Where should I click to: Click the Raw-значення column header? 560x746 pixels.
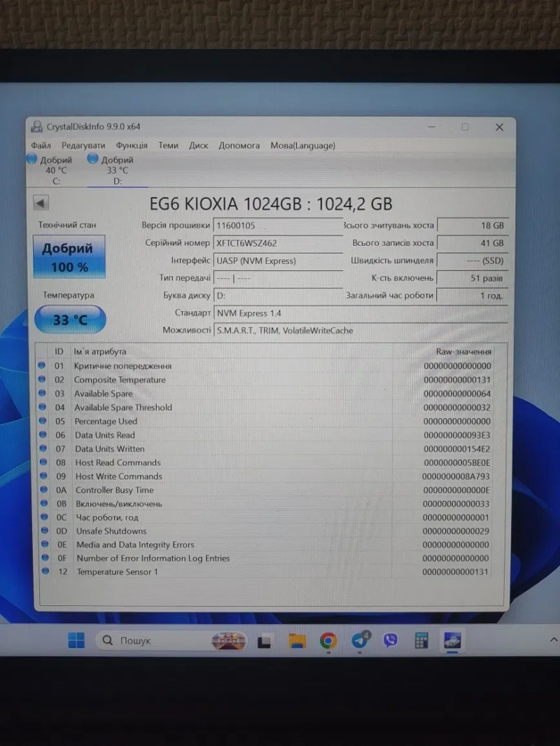click(463, 352)
